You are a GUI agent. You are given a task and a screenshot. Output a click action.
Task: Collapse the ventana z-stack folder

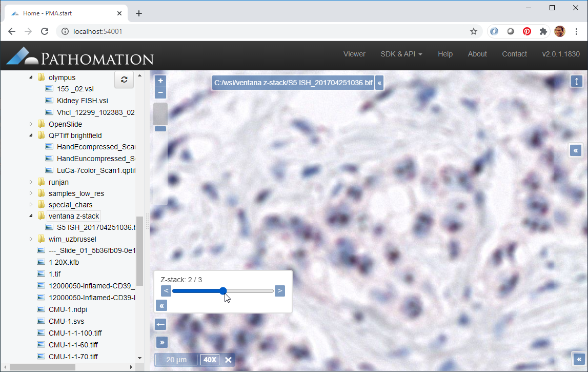click(31, 216)
